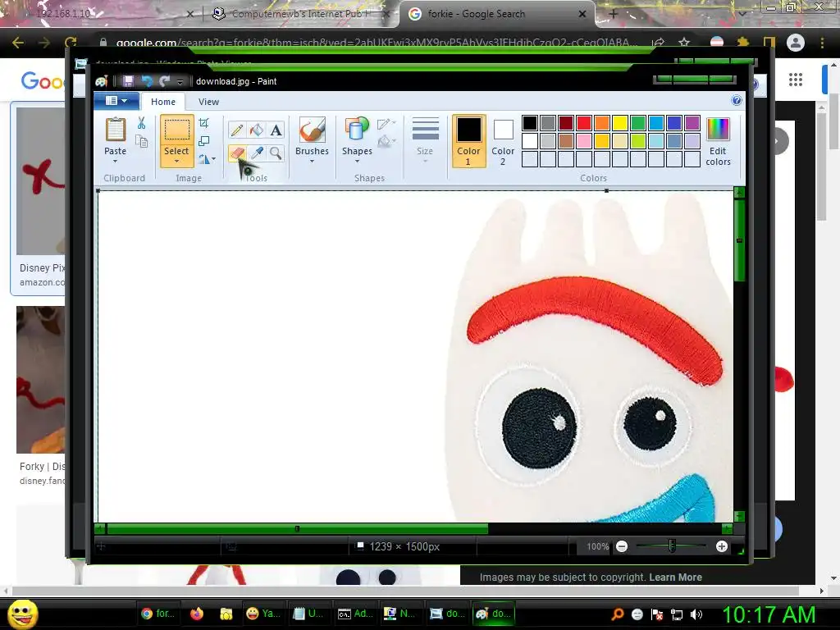Pick the purple color swatch
Image resolution: width=840 pixels, height=630 pixels.
point(692,123)
